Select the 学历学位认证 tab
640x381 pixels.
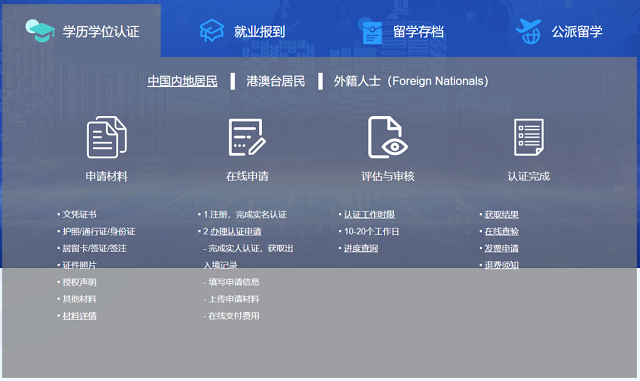tap(82, 31)
